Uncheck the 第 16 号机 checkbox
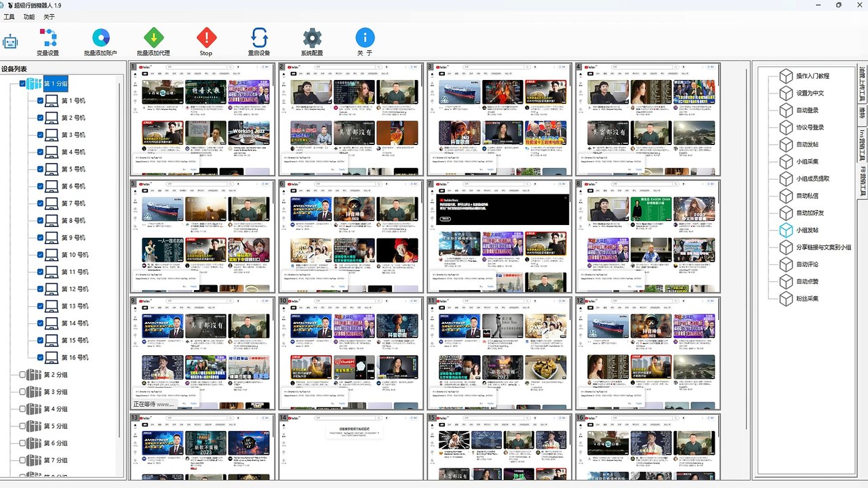Image resolution: width=868 pixels, height=488 pixels. pos(40,358)
